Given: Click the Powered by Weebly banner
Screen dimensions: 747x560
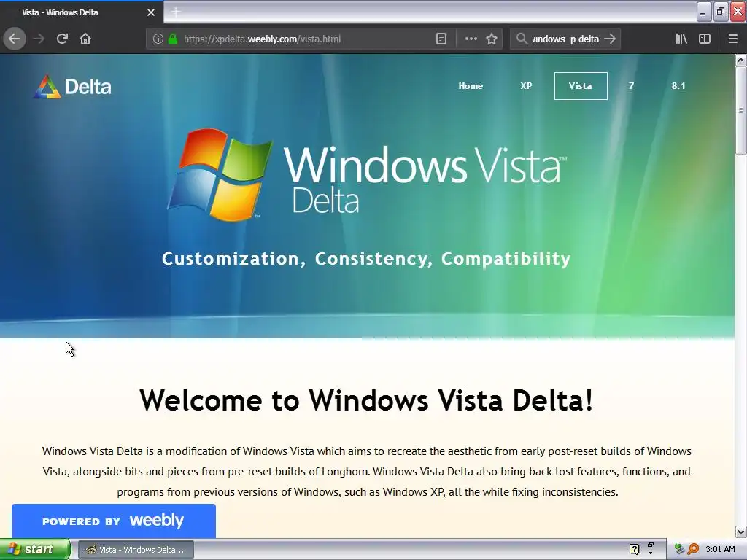Looking at the screenshot, I should coord(113,521).
